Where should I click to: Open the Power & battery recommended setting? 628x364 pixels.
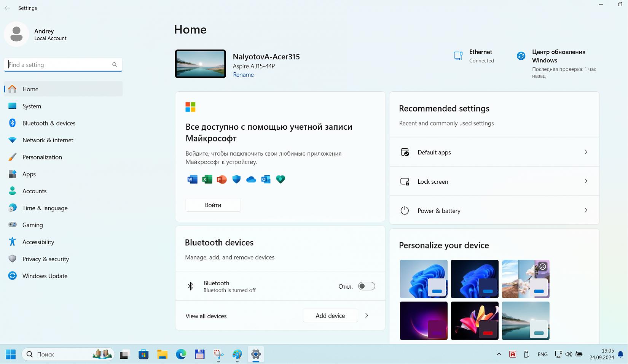point(494,211)
